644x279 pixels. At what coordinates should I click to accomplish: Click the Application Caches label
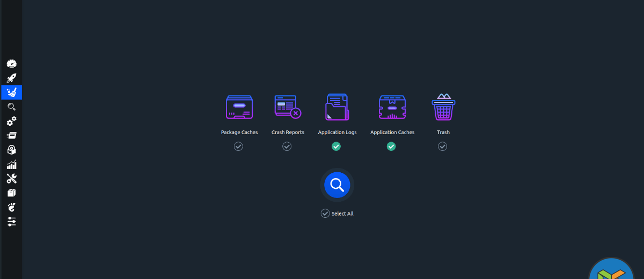pyautogui.click(x=392, y=133)
